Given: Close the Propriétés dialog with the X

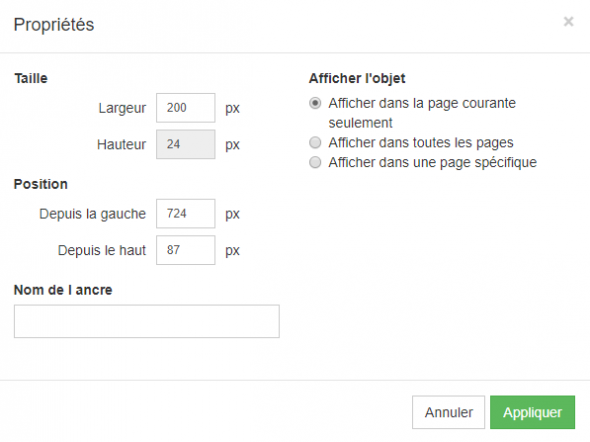Looking at the screenshot, I should tap(568, 21).
